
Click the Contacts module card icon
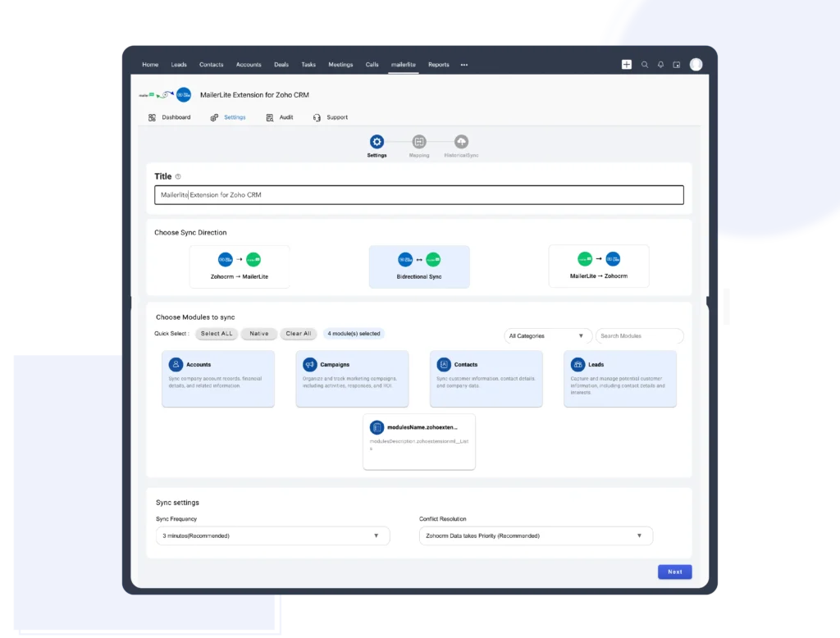(x=442, y=364)
